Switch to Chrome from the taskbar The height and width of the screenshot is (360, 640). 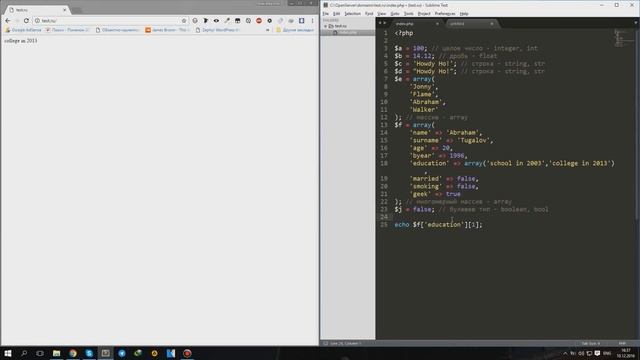point(73,353)
